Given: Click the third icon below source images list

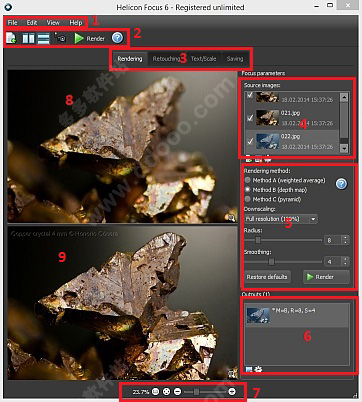Looking at the screenshot, I should [x=268, y=160].
